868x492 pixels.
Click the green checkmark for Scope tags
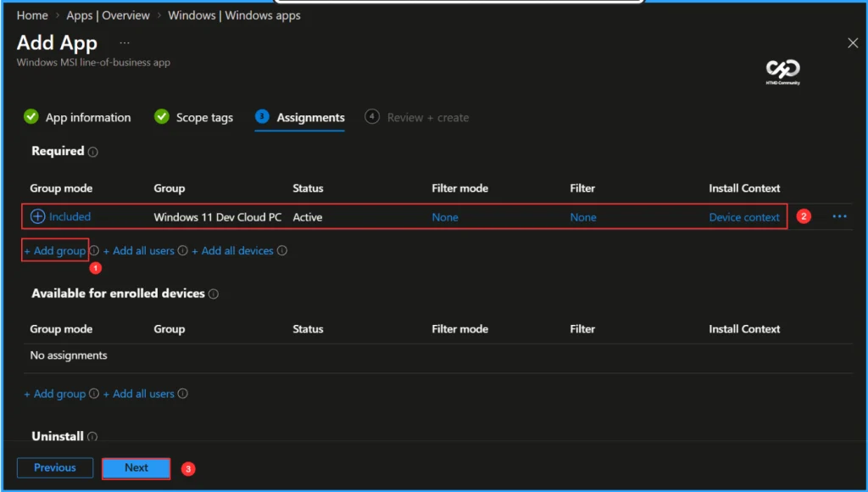(162, 117)
